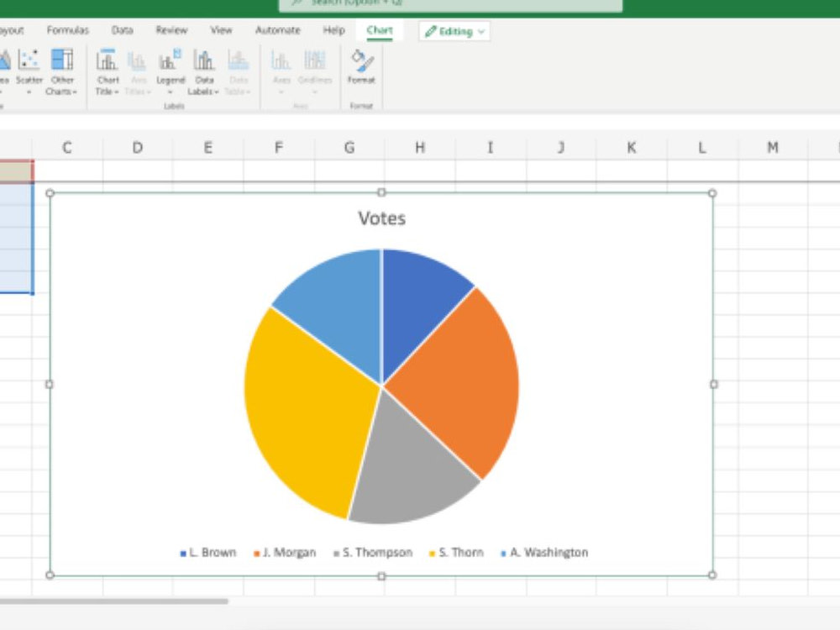840x630 pixels.
Task: Switch to the Data tab
Action: point(122,30)
